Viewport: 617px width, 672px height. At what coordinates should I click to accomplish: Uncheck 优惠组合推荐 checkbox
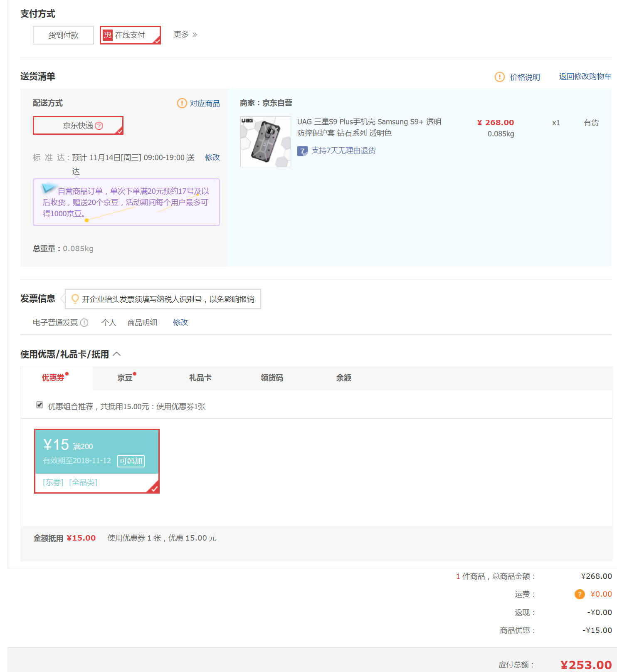[39, 405]
